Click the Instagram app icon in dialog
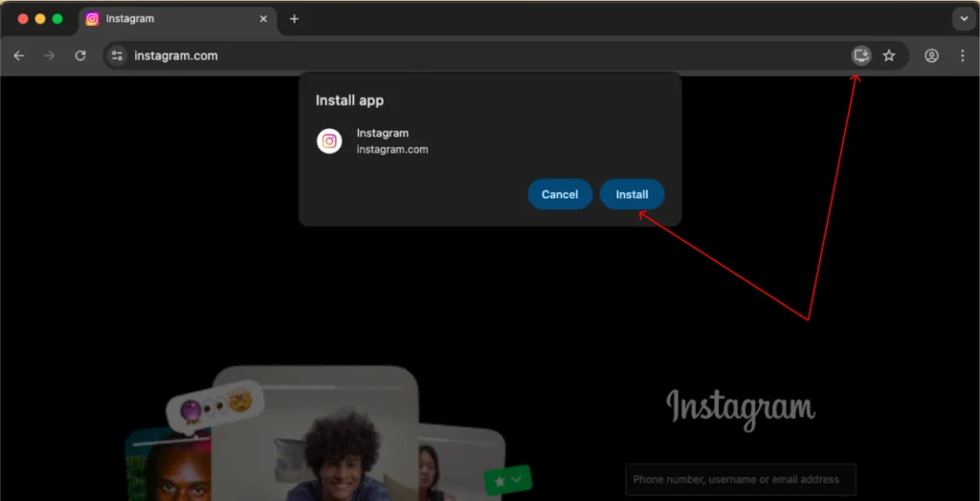 (329, 142)
